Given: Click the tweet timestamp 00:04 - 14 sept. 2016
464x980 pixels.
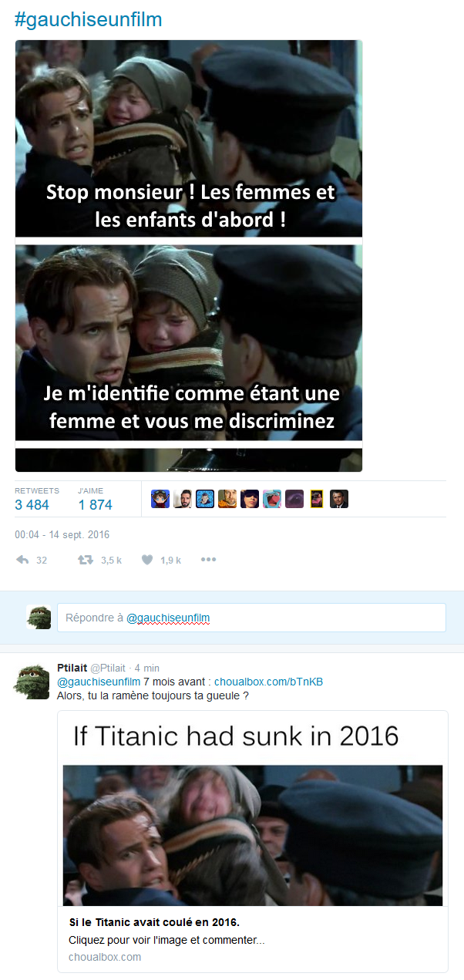Looking at the screenshot, I should tap(62, 534).
